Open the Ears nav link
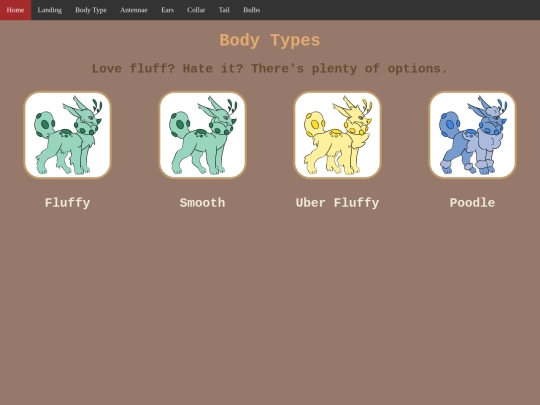 tap(167, 10)
